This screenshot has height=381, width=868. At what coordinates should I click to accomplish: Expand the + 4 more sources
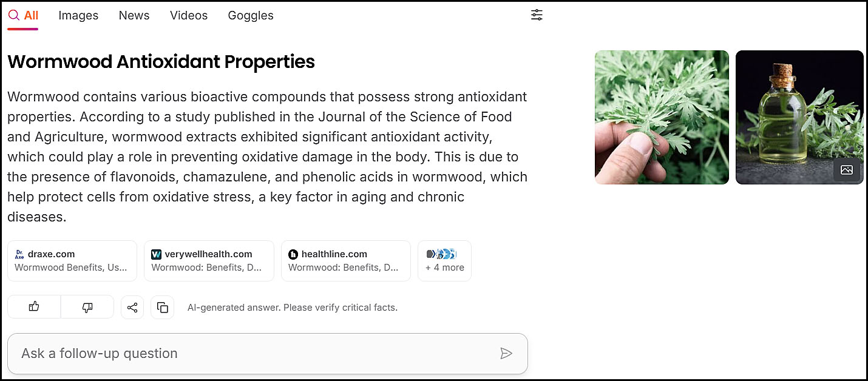tap(444, 261)
